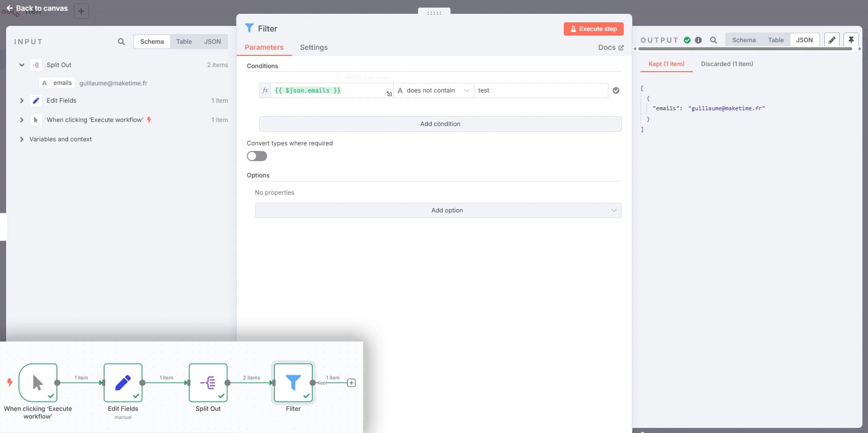The image size is (868, 433).
Task: Search the output panel with magnifier icon
Action: [x=713, y=40]
